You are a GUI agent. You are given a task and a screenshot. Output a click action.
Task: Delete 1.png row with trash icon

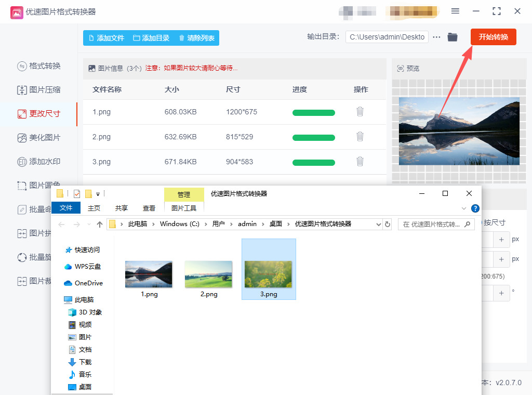(x=360, y=112)
